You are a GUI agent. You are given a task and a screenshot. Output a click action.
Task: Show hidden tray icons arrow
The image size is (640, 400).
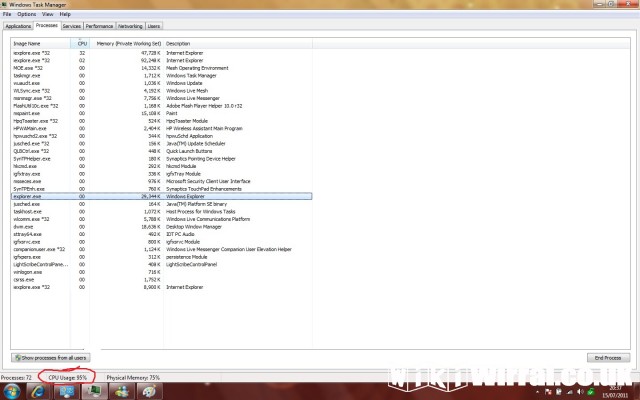pos(538,392)
